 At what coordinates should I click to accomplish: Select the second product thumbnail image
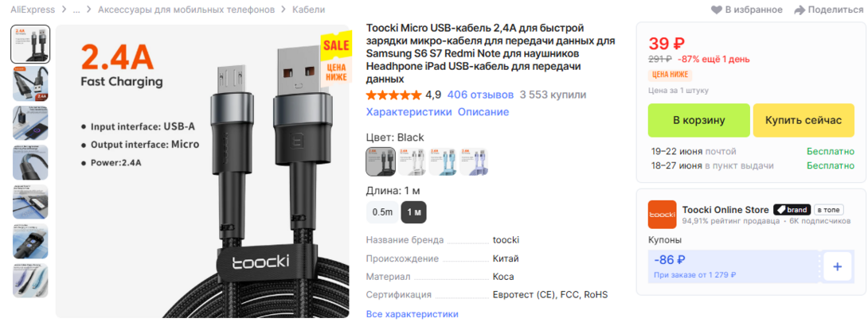tap(30, 83)
